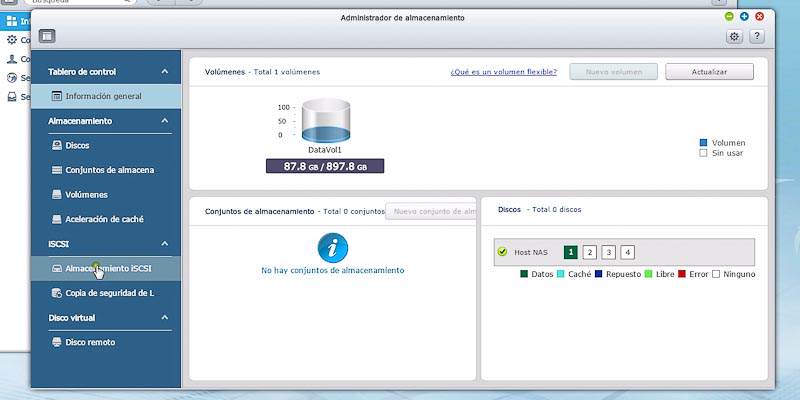Collapse the Almacenamiento section

tap(164, 121)
